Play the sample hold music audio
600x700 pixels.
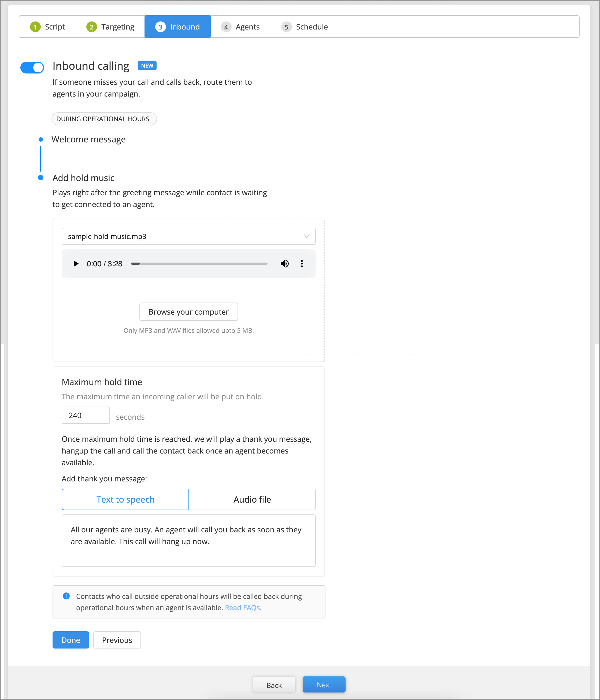click(x=76, y=264)
